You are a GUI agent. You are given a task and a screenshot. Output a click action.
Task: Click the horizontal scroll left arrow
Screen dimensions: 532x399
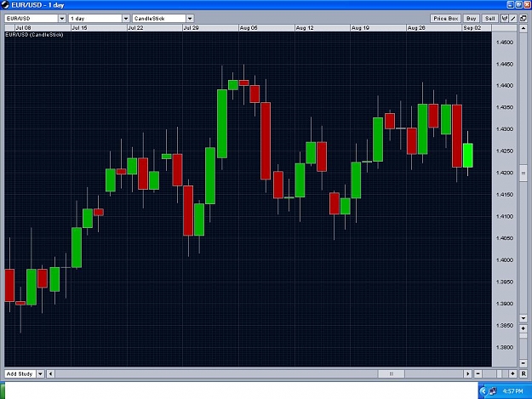click(50, 374)
